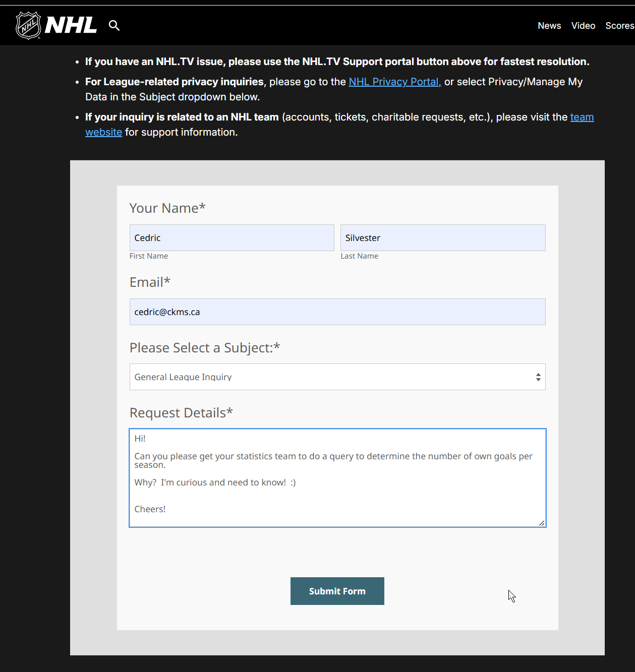This screenshot has height=672, width=635.
Task: Go to the Video section
Action: pyautogui.click(x=583, y=26)
